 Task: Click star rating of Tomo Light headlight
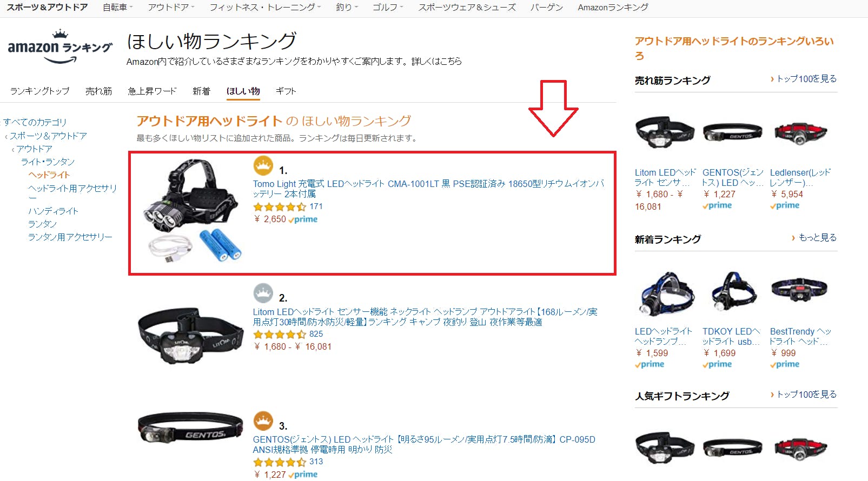pos(280,206)
